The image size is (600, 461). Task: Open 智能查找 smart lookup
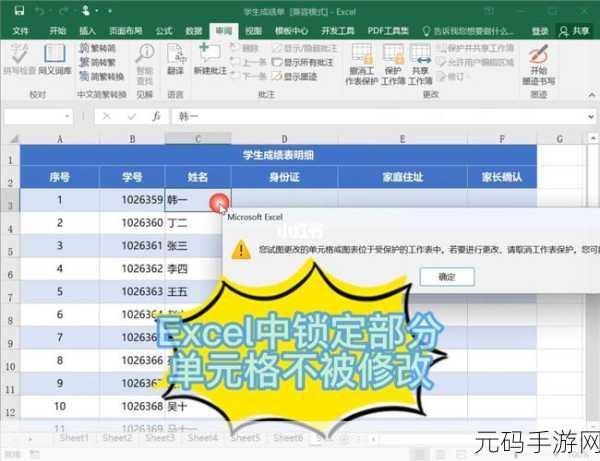[x=145, y=64]
